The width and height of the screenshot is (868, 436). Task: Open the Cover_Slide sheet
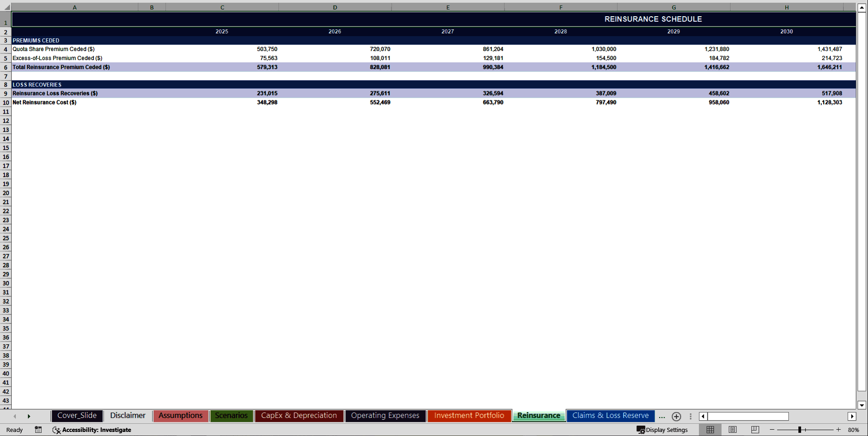(x=77, y=416)
